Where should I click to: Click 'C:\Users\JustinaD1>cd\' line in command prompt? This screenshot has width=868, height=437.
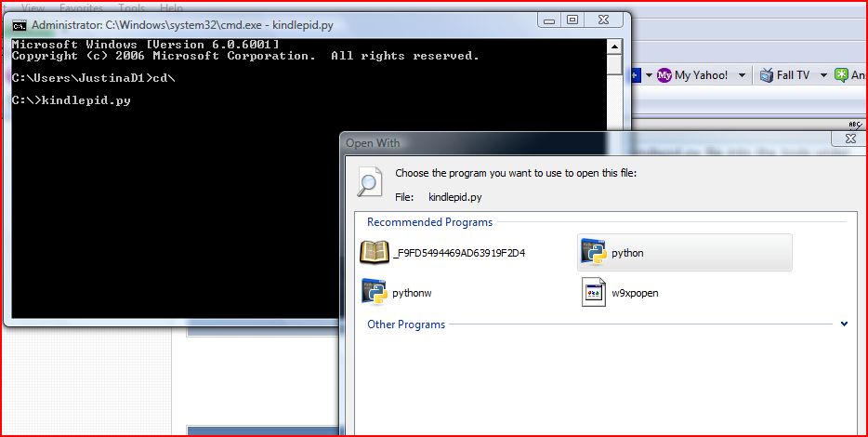coord(94,78)
